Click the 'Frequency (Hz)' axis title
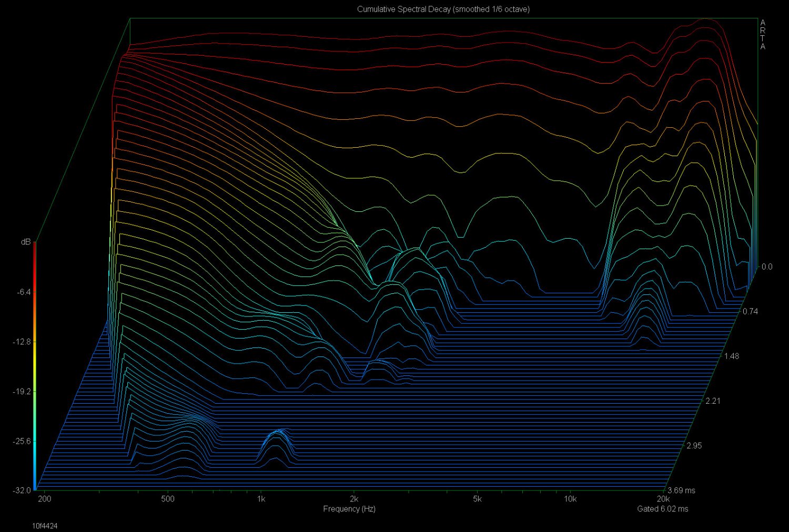The height and width of the screenshot is (532, 789). (349, 509)
